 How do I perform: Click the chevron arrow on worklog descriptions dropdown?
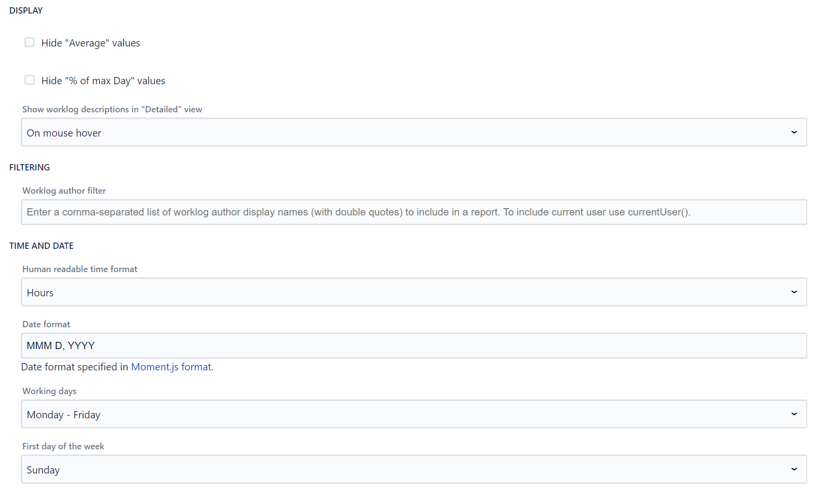click(x=794, y=133)
